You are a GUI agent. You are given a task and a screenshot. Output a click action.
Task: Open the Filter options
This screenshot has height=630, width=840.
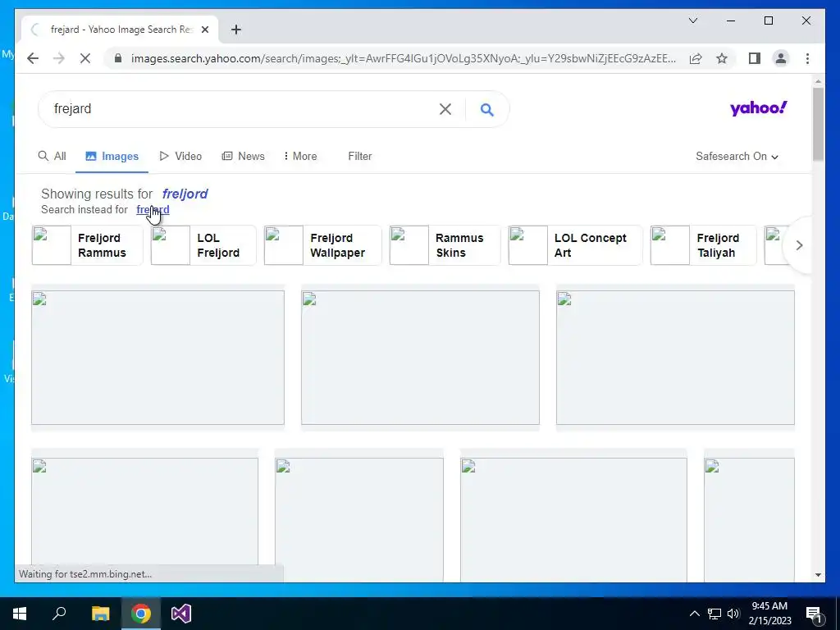click(360, 156)
